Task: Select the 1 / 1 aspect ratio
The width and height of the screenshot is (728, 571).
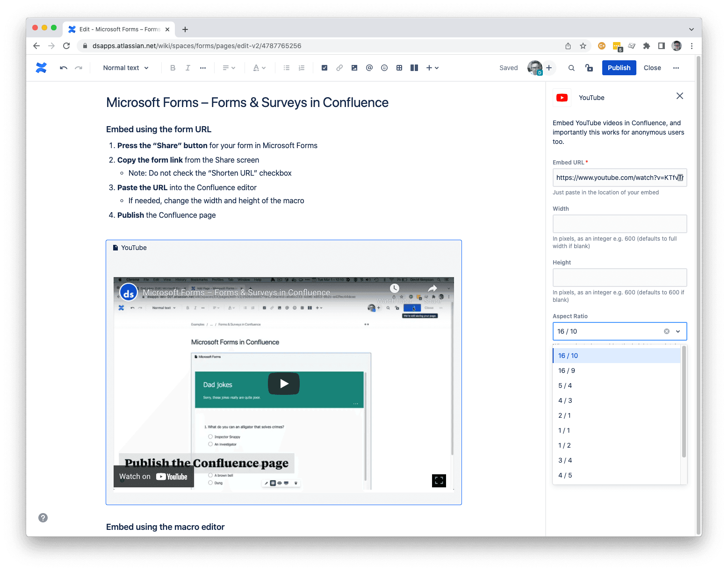Action: (x=617, y=430)
